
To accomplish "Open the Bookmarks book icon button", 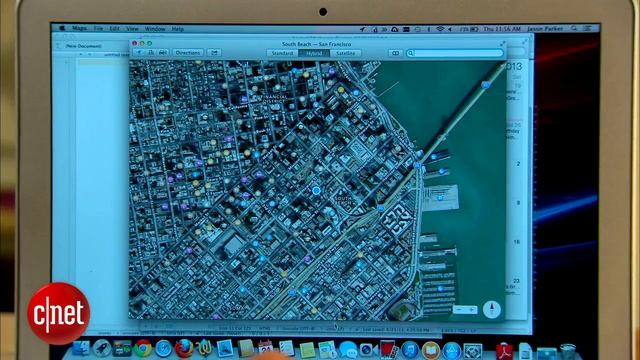I will [395, 53].
